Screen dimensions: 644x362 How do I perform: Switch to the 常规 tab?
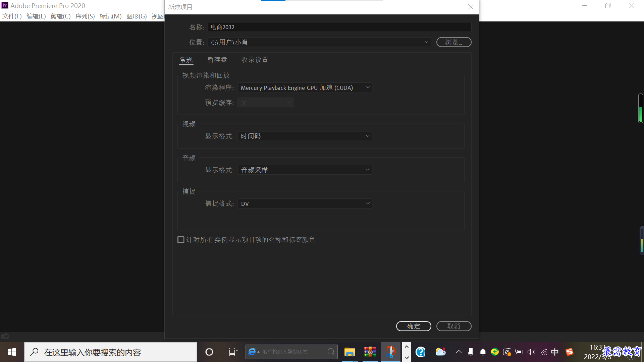click(x=186, y=60)
